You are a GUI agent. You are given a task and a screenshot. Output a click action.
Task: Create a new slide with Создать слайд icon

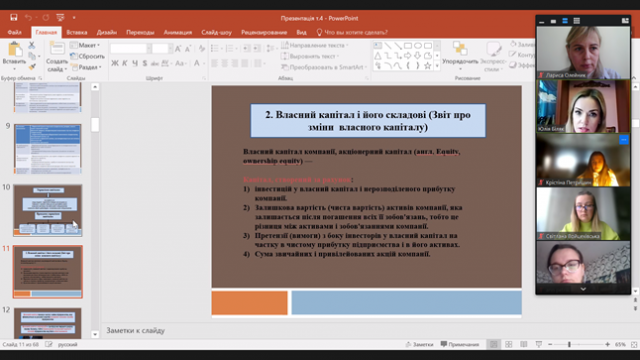(57, 49)
